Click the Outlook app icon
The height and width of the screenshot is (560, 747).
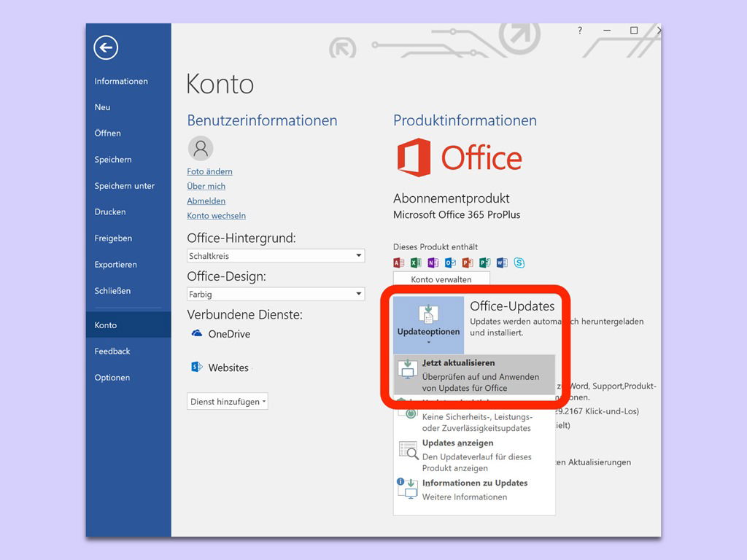click(x=450, y=262)
